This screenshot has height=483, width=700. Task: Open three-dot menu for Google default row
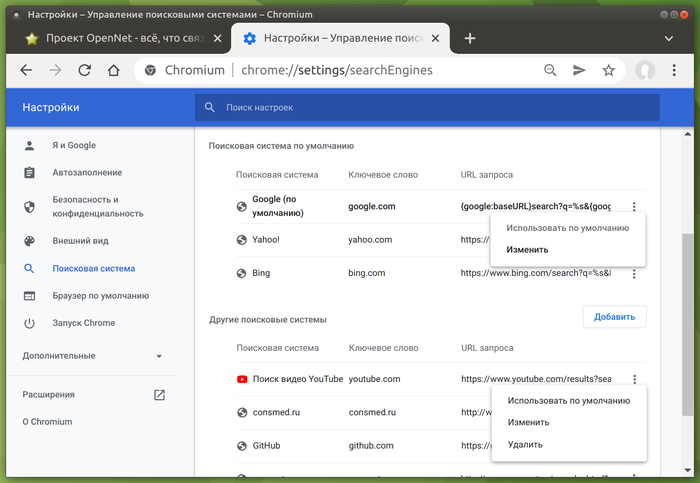pyautogui.click(x=634, y=207)
